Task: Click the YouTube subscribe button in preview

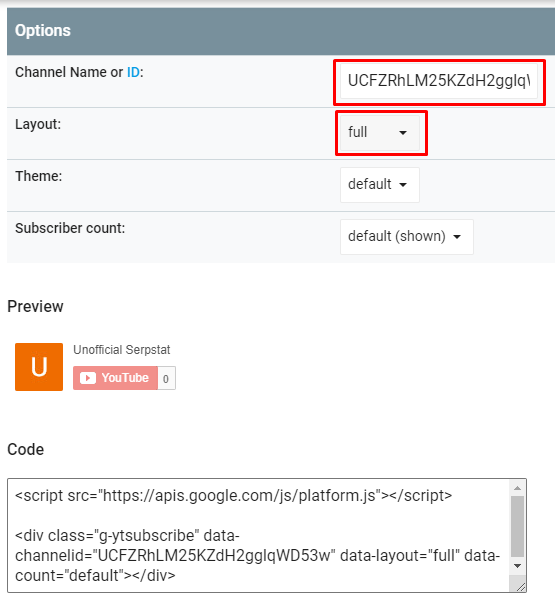Action: coord(115,378)
